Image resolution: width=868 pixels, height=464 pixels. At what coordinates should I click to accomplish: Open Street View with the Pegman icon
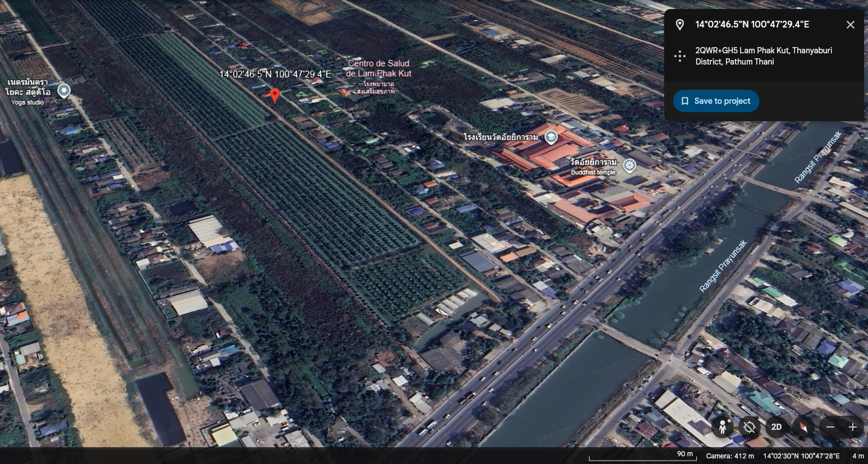(x=723, y=428)
